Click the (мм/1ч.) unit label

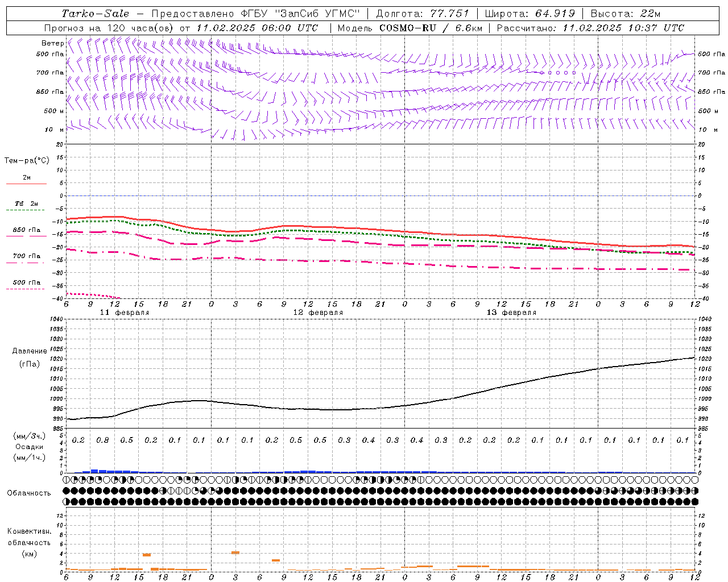point(29,458)
